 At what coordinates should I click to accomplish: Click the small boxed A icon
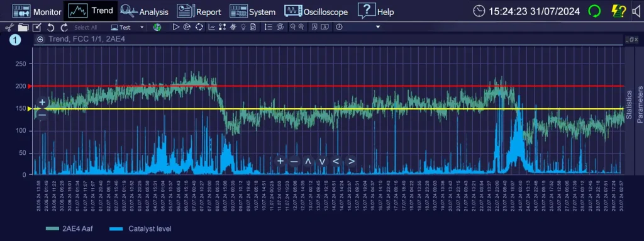click(314, 27)
